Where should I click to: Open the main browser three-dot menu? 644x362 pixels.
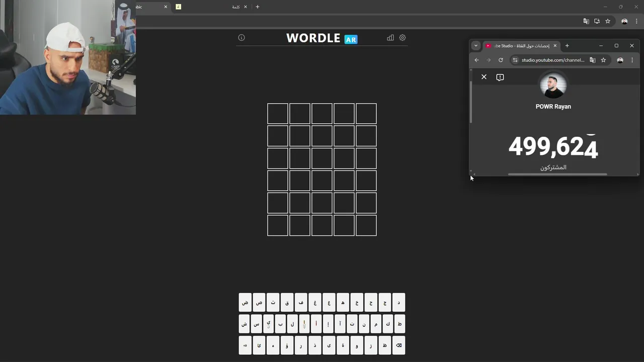click(x=636, y=21)
